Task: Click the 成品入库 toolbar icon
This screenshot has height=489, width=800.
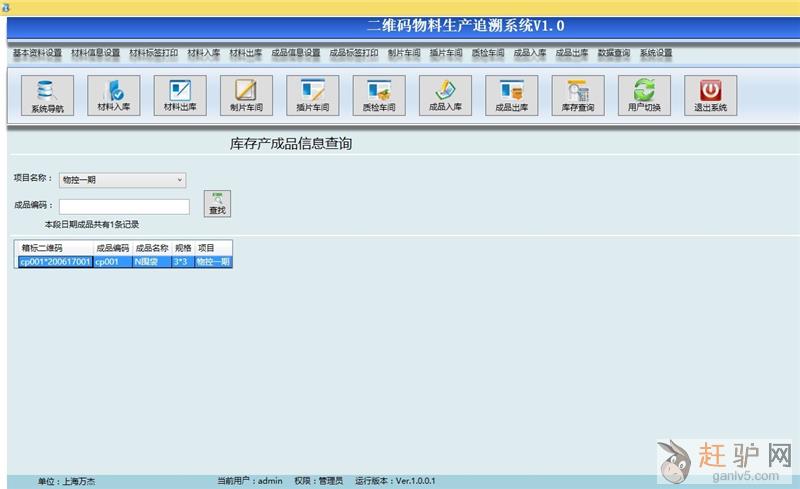Action: click(x=445, y=96)
